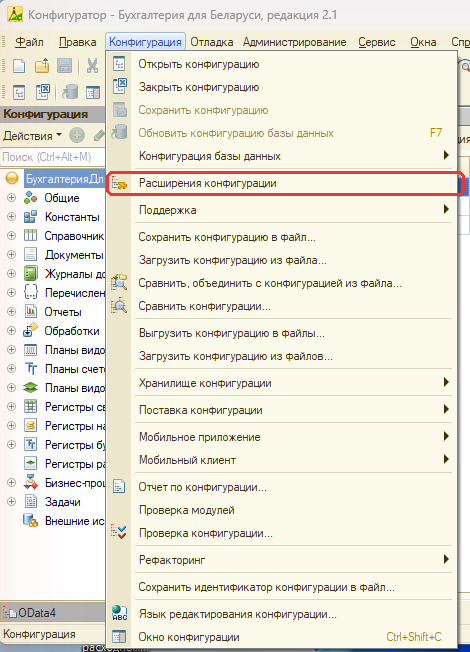Expand the Задачи tree node
This screenshot has height=652, width=470.
(12, 501)
